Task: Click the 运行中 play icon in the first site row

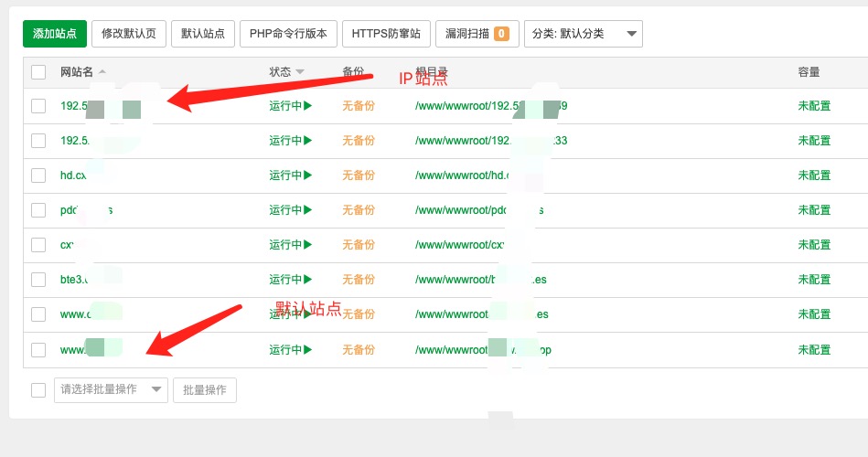Action: [x=308, y=106]
